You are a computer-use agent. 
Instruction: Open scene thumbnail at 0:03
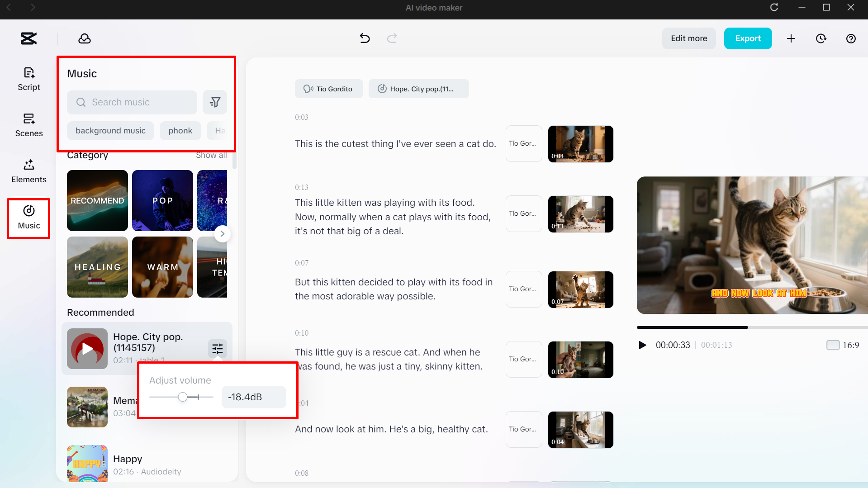coord(581,144)
